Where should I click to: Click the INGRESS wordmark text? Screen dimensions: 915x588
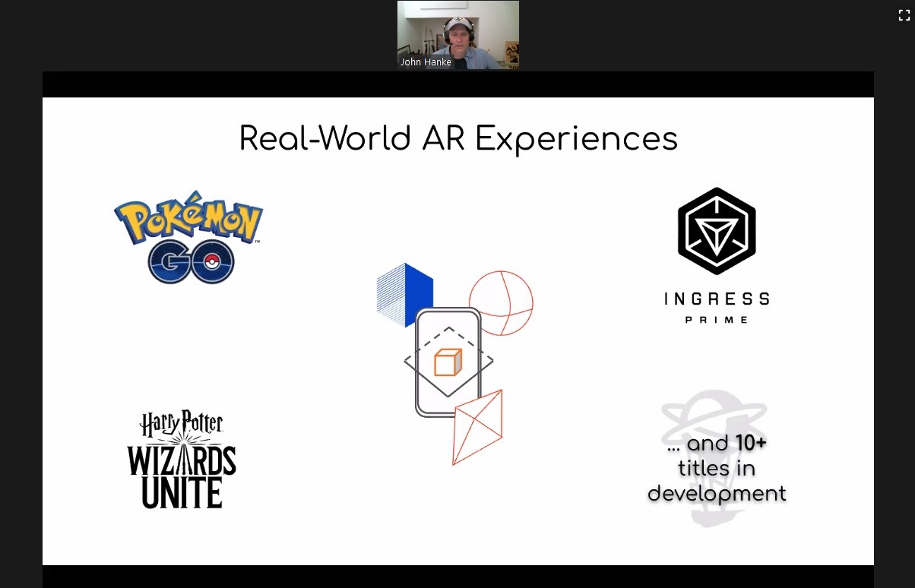pos(717,299)
